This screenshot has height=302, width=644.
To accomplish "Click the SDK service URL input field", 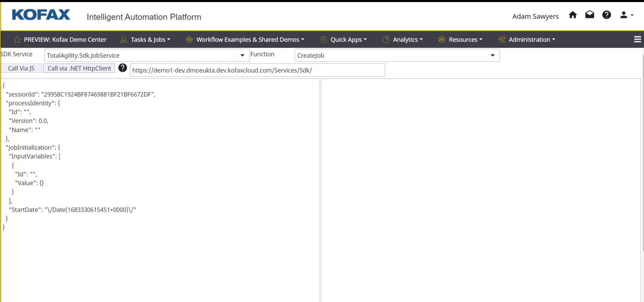I will 257,70.
